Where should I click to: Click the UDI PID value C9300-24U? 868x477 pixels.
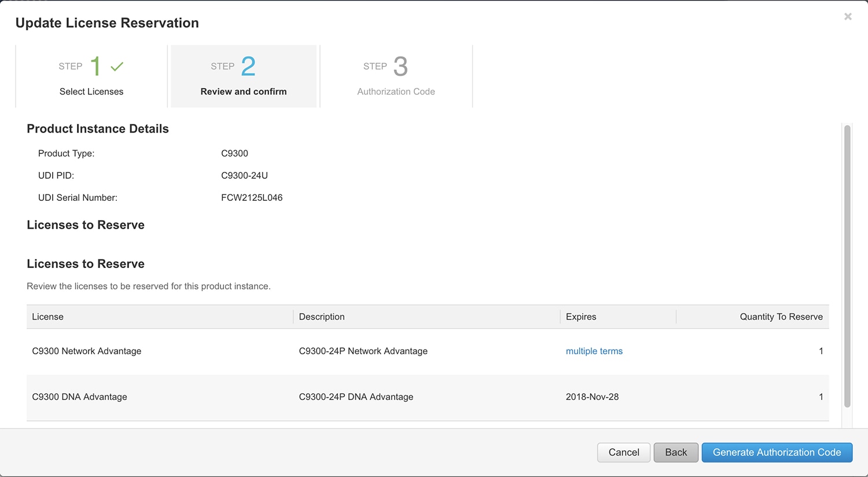(x=244, y=175)
